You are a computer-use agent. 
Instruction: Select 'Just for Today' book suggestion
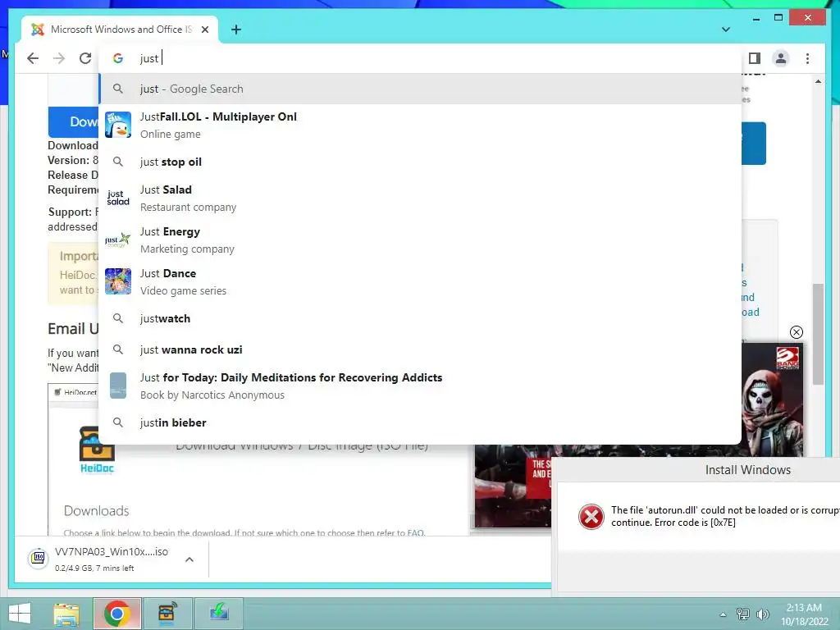tap(420, 386)
